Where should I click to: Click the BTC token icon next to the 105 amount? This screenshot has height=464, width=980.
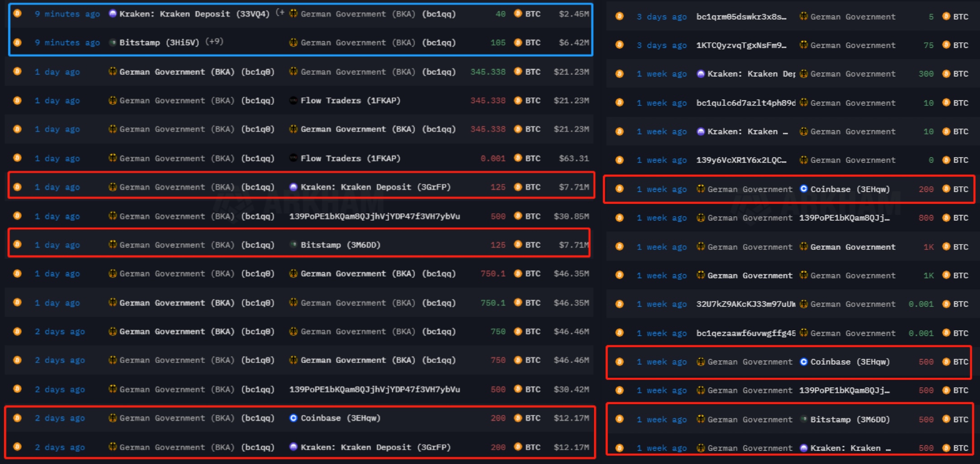pyautogui.click(x=518, y=42)
